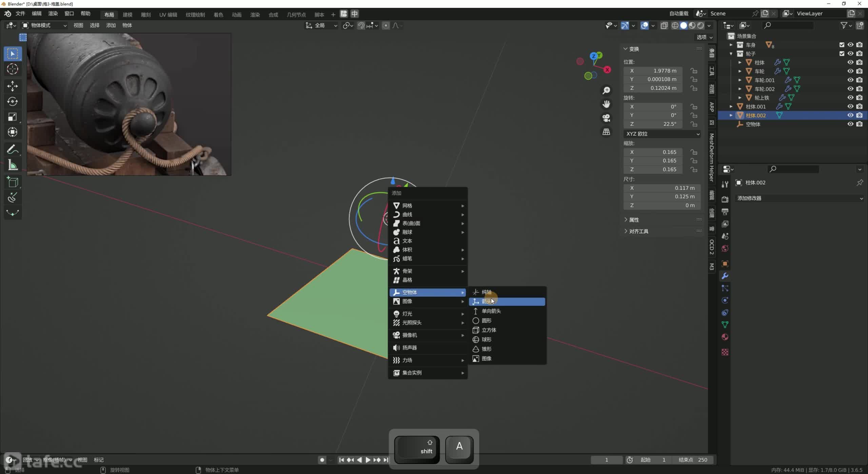
Task: Choose Plain Axes empty in submenu
Action: (x=507, y=292)
